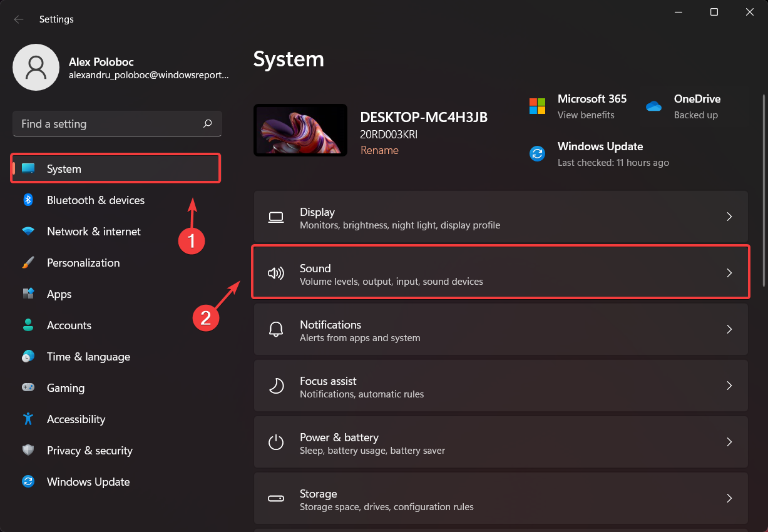The width and height of the screenshot is (768, 532).
Task: Select the Personalization paintbrush icon
Action: 28,262
